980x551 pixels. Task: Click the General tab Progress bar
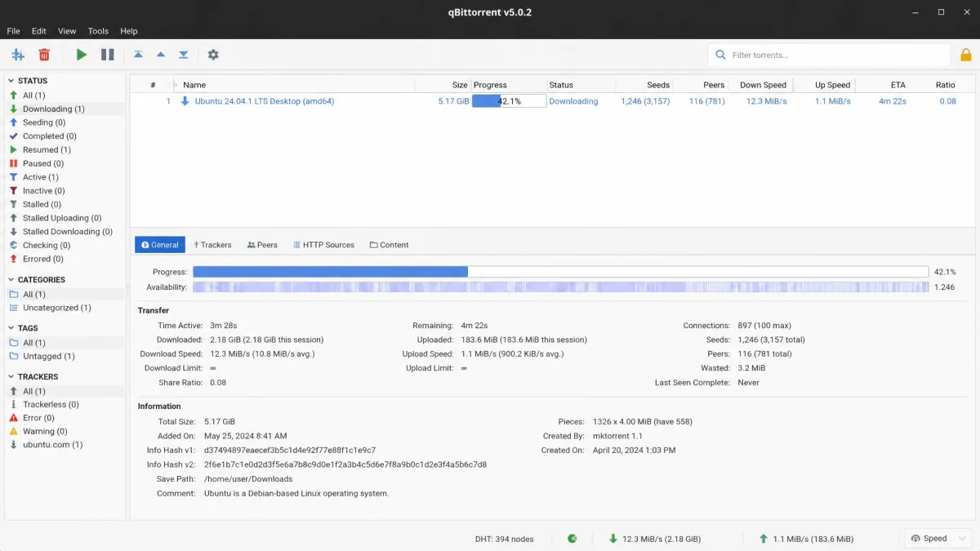coord(560,272)
